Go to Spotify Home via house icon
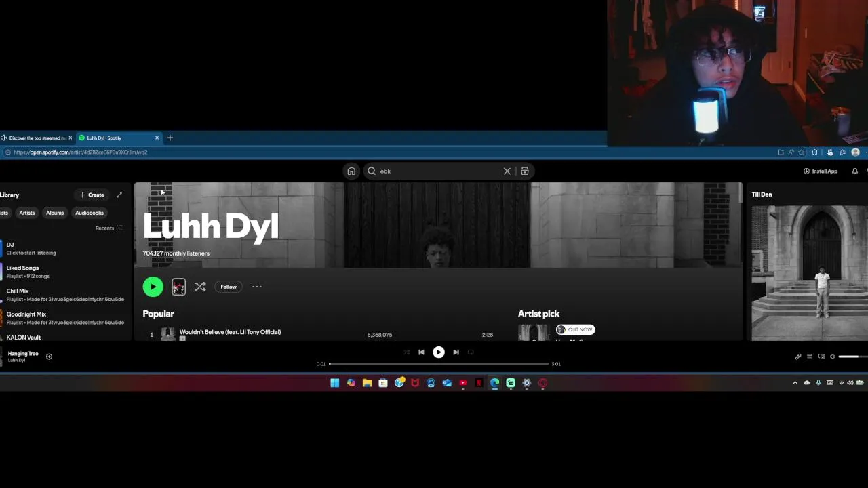This screenshot has height=488, width=868. point(351,171)
